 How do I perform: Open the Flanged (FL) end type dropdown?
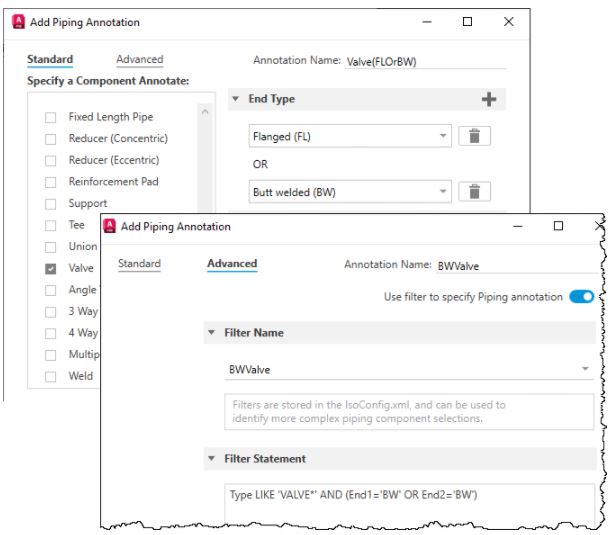(x=350, y=136)
